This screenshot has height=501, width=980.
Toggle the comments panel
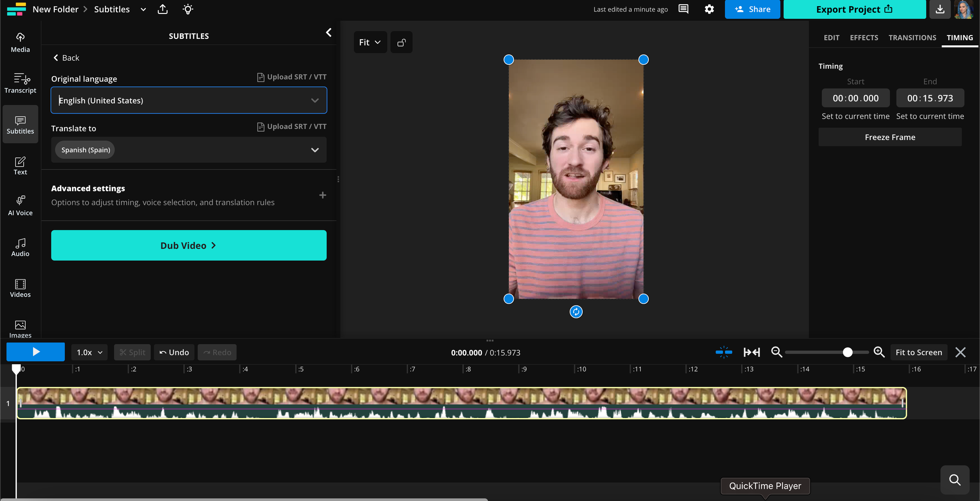(x=683, y=9)
